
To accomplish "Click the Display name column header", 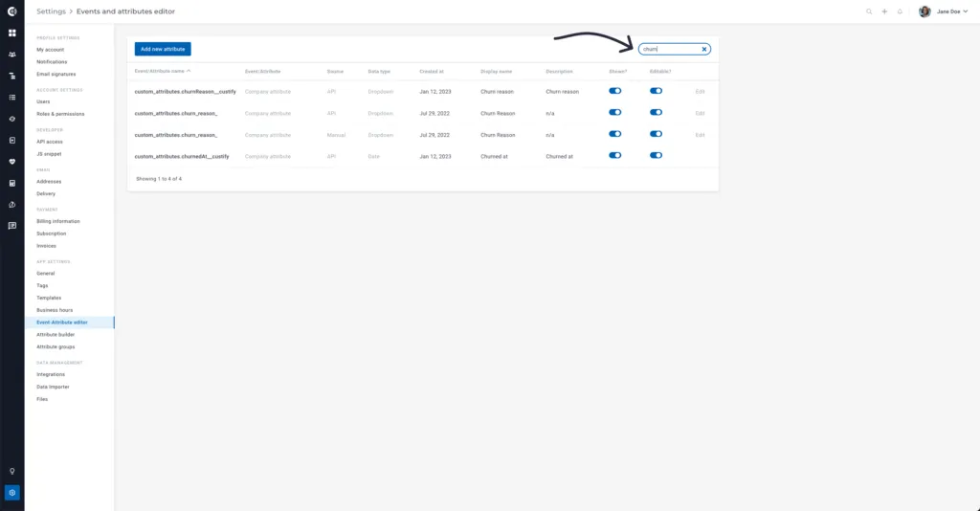I will click(x=497, y=71).
